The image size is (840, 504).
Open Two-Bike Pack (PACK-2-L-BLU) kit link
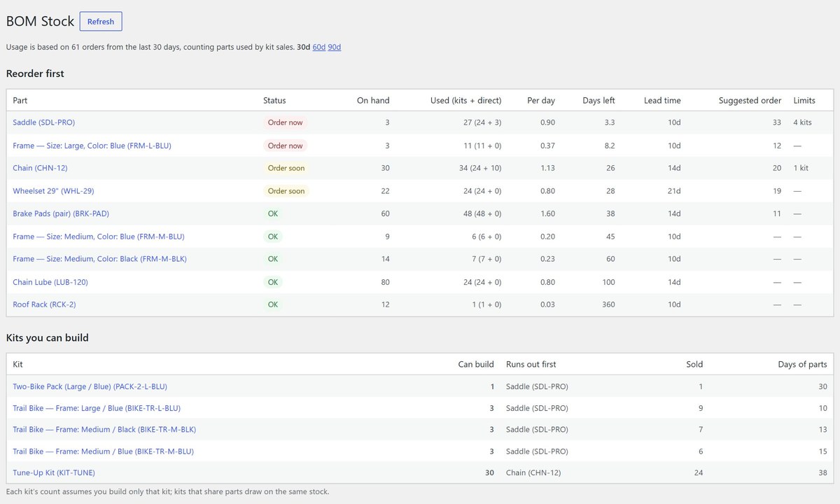pyautogui.click(x=90, y=386)
